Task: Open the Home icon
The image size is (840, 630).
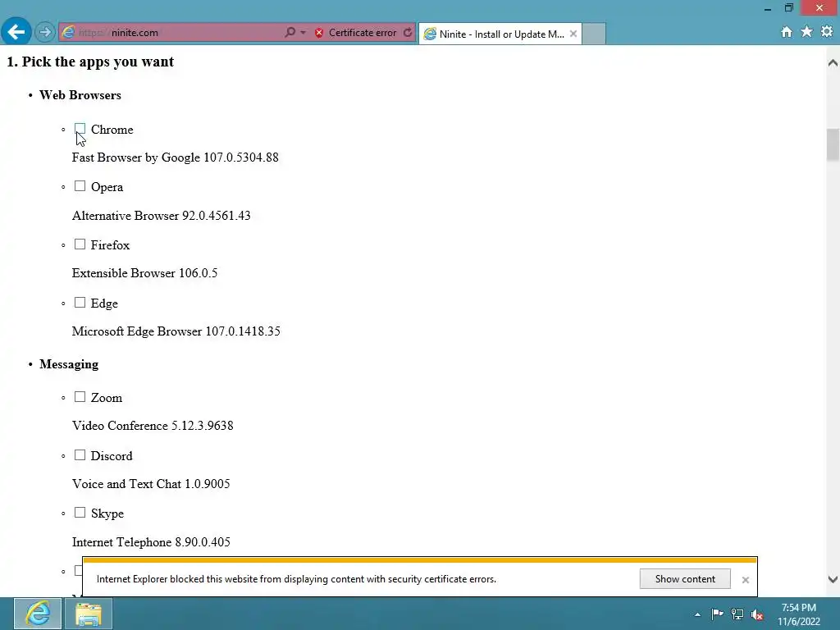Action: point(787,32)
